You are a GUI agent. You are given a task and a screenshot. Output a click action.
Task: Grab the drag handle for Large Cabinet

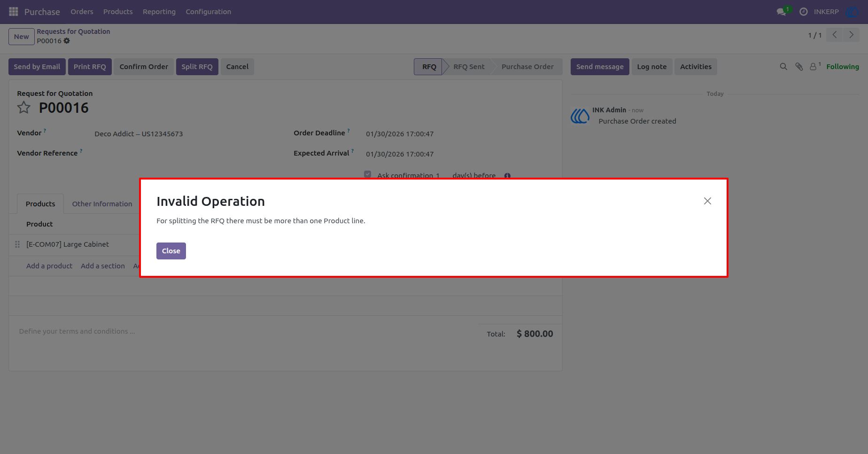17,244
